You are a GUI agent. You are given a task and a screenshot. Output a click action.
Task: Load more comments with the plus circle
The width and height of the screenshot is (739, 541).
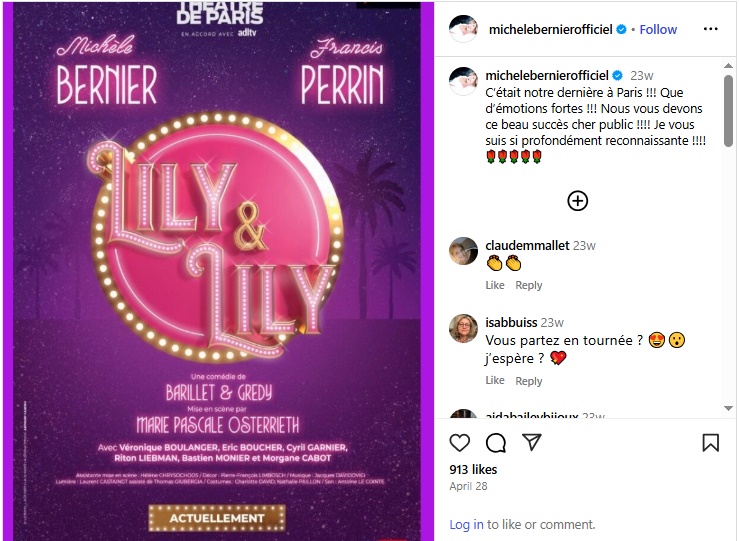coord(577,201)
